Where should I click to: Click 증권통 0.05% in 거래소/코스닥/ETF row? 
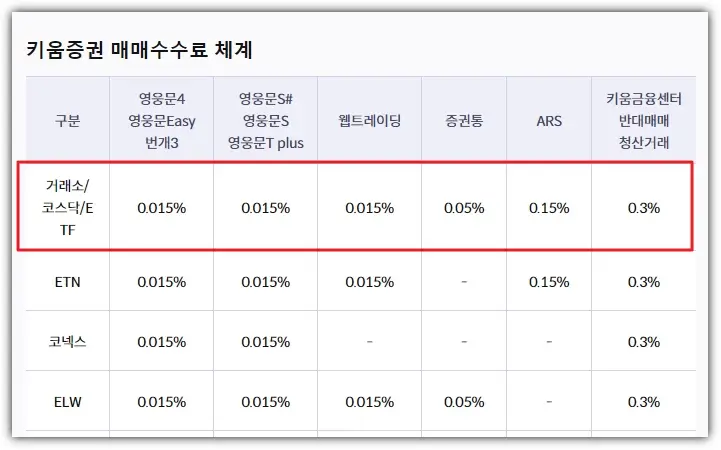coord(464,208)
